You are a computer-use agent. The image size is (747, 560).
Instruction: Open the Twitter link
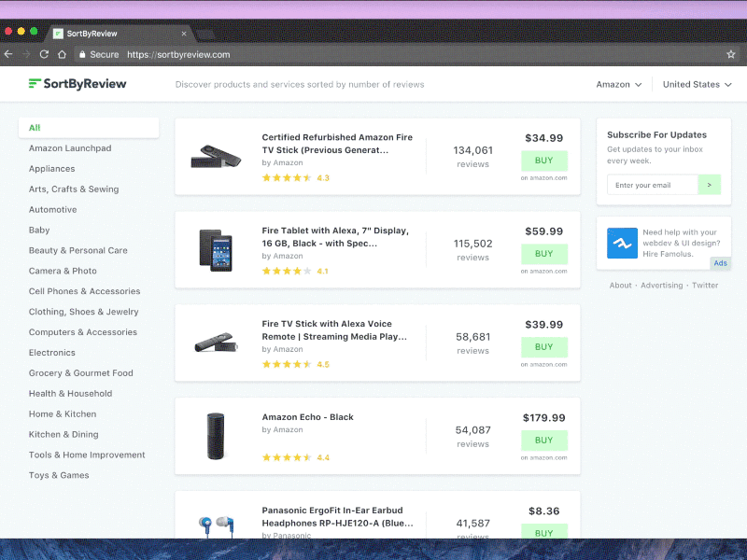click(x=705, y=286)
